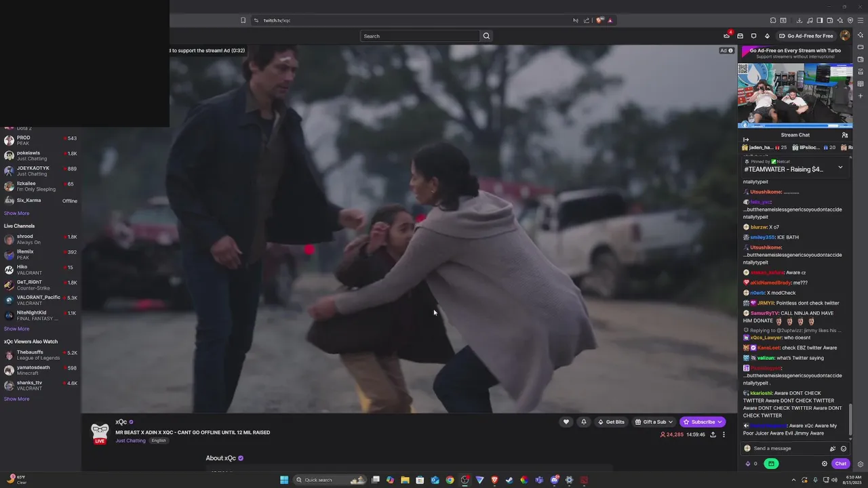This screenshot has height=488, width=868.
Task: Open chat settings gear icon
Action: pos(825,464)
